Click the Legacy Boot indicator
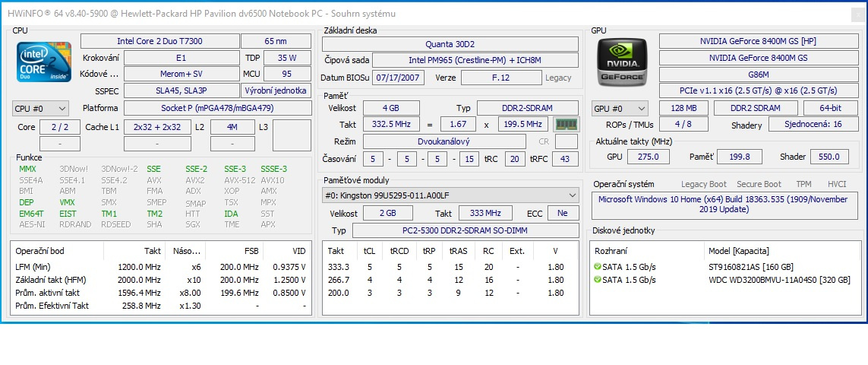Screen dimensions: 868x365 [704, 184]
